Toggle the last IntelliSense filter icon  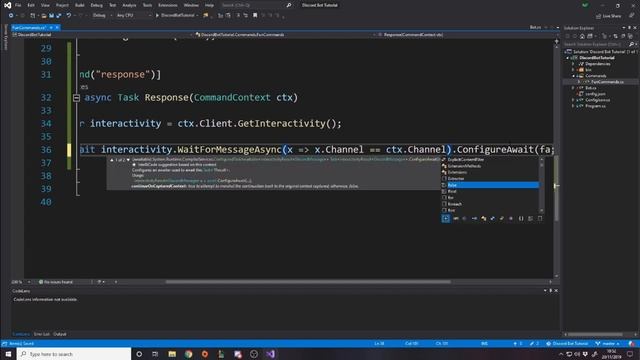(540, 219)
